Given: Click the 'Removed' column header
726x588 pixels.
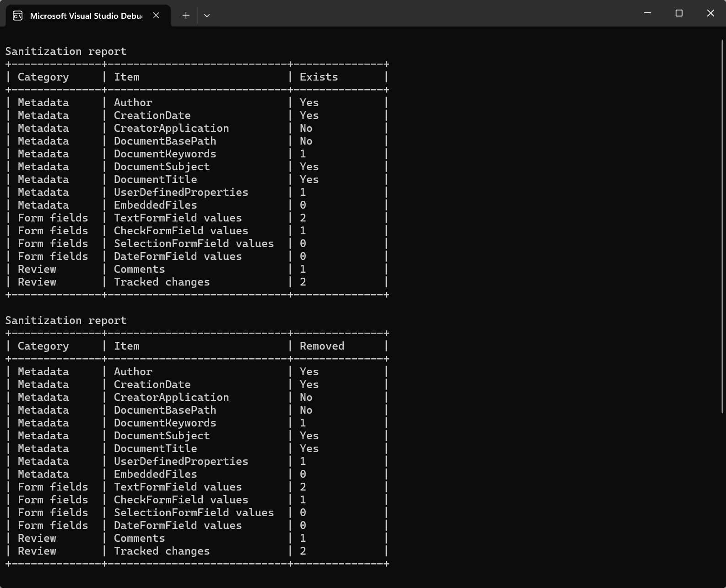Looking at the screenshot, I should [322, 346].
